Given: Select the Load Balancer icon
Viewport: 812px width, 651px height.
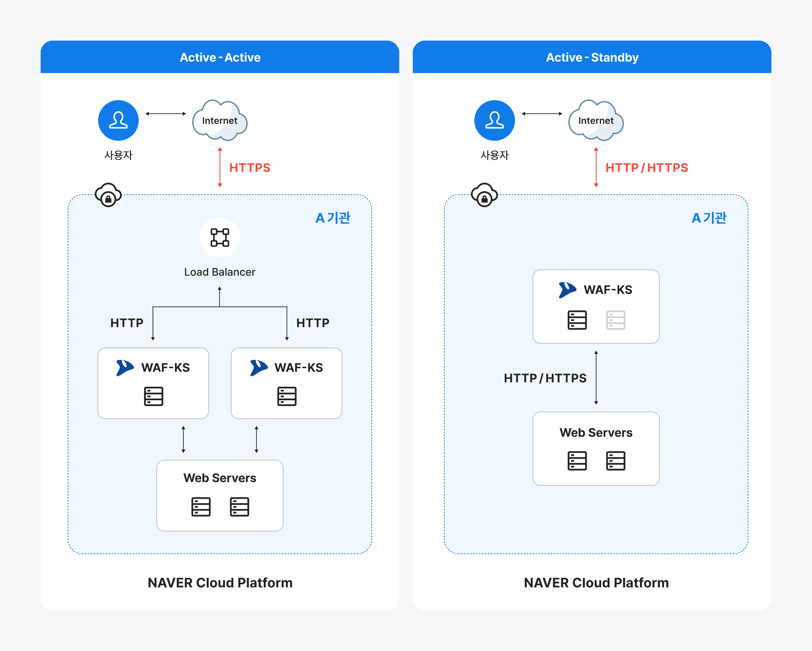Looking at the screenshot, I should (x=220, y=237).
